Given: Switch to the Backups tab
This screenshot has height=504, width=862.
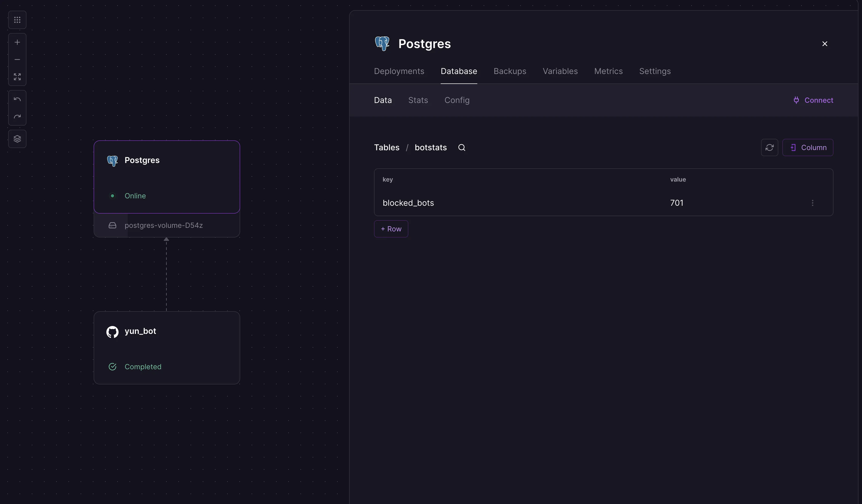Looking at the screenshot, I should click(510, 71).
